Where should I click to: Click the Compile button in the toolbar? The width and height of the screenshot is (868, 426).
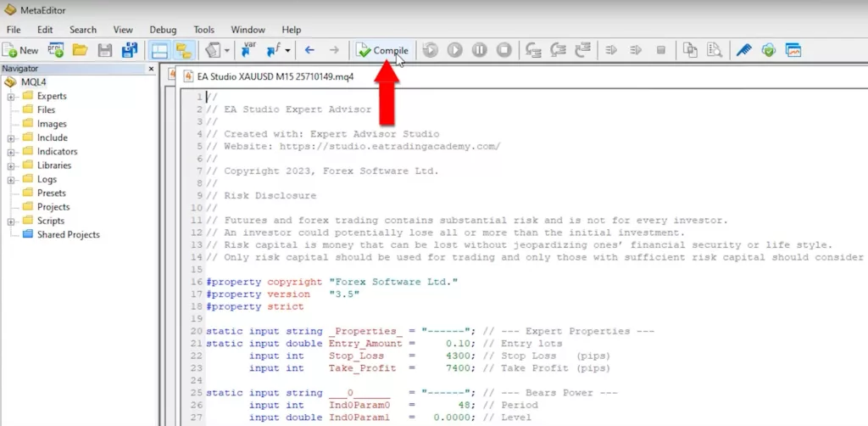(383, 50)
